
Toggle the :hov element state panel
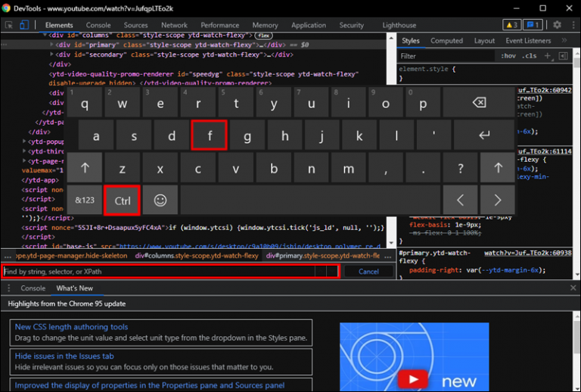click(x=508, y=56)
